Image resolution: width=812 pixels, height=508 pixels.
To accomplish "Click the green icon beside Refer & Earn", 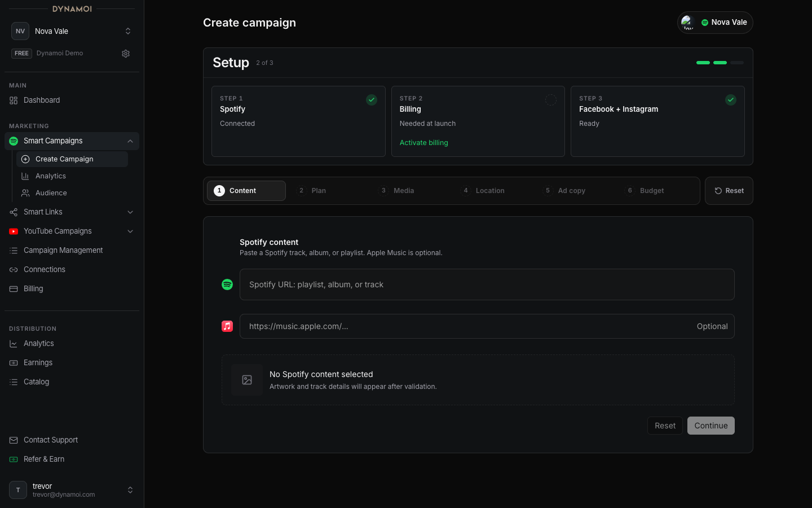I will pyautogui.click(x=14, y=459).
